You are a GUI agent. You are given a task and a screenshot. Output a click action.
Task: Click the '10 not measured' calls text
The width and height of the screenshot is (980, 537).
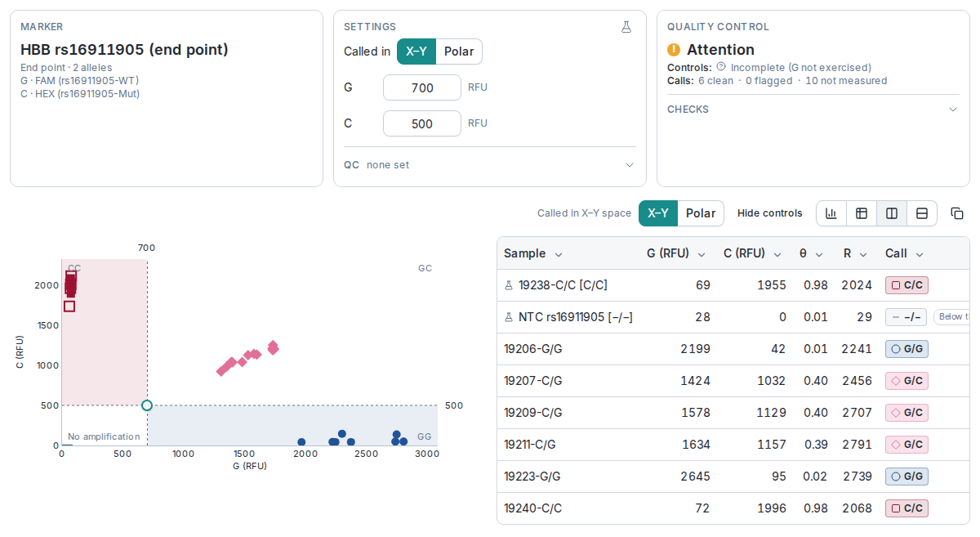pos(846,81)
